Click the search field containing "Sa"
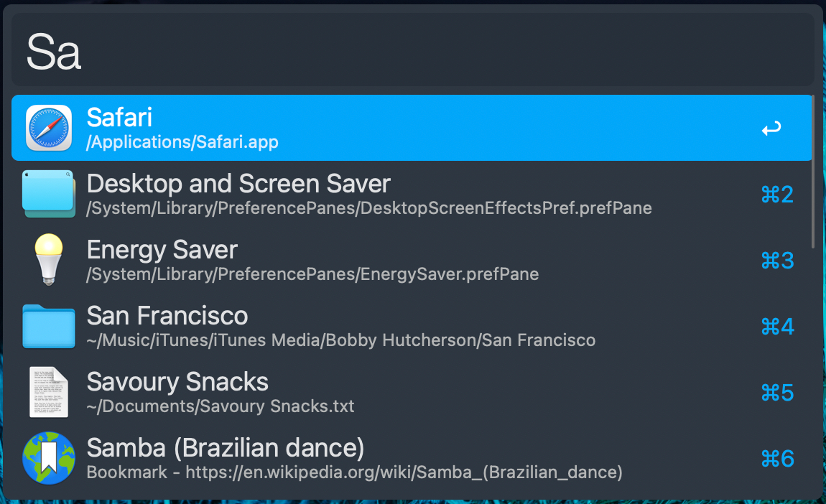The image size is (826, 504). click(413, 52)
